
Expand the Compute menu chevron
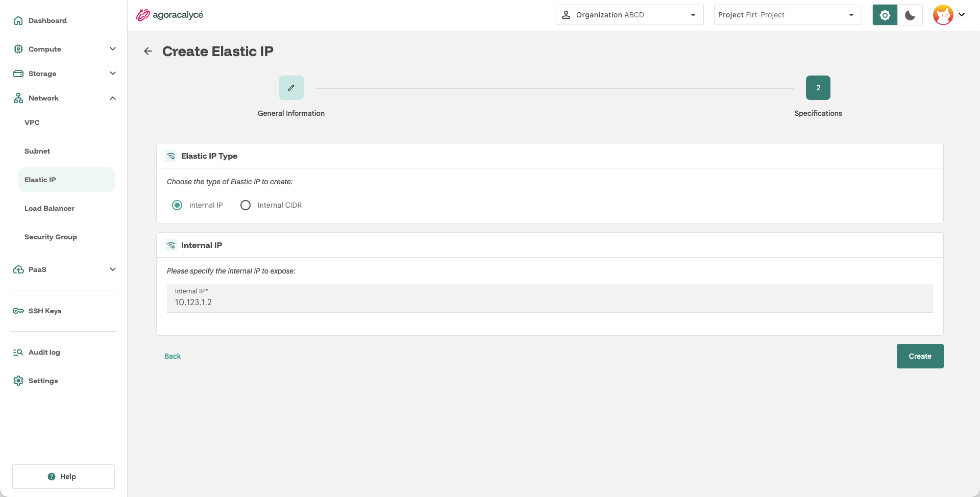tap(113, 49)
